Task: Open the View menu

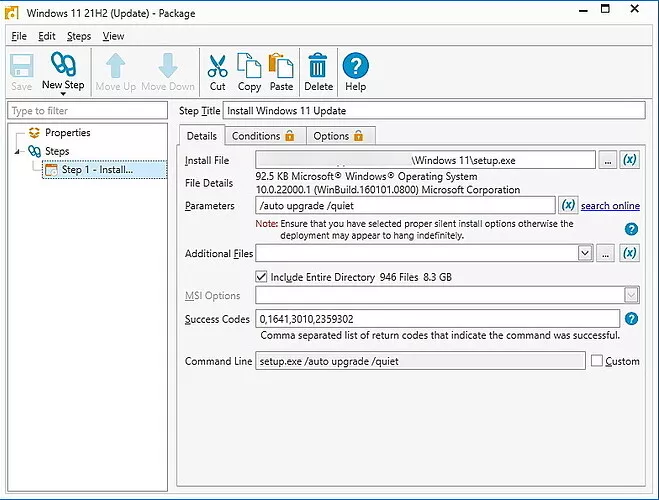Action: coord(113,36)
